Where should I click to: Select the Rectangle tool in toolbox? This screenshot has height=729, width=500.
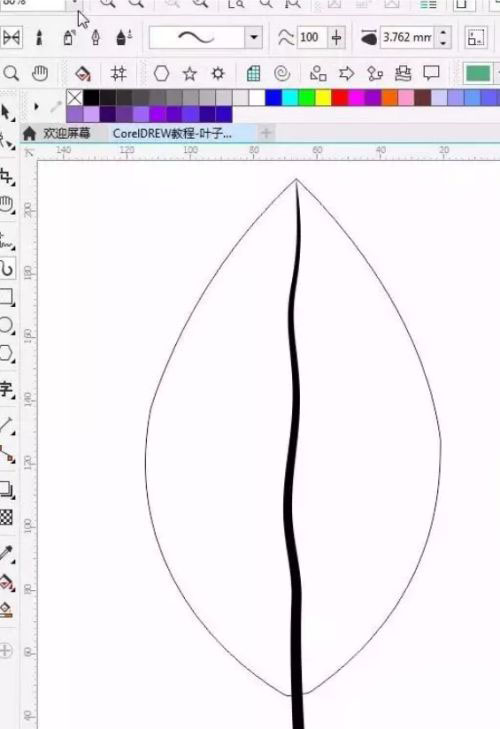7,297
